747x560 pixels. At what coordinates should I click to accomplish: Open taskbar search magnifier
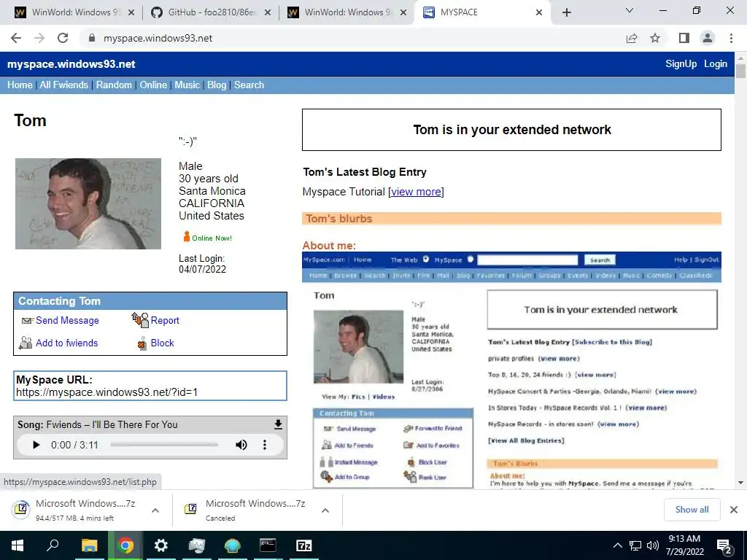(53, 545)
